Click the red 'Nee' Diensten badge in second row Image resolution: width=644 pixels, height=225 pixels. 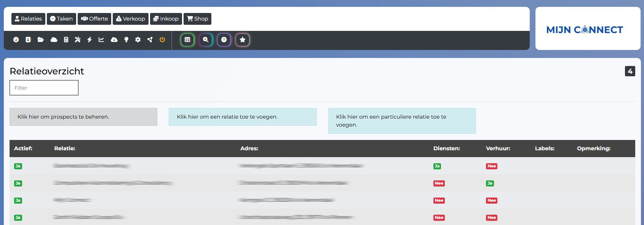439,183
